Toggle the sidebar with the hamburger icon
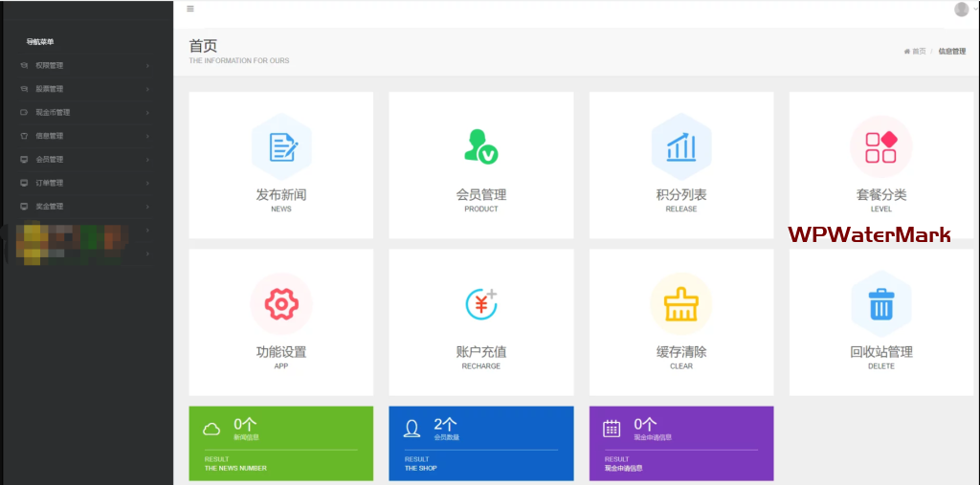This screenshot has height=485, width=980. pyautogui.click(x=190, y=9)
